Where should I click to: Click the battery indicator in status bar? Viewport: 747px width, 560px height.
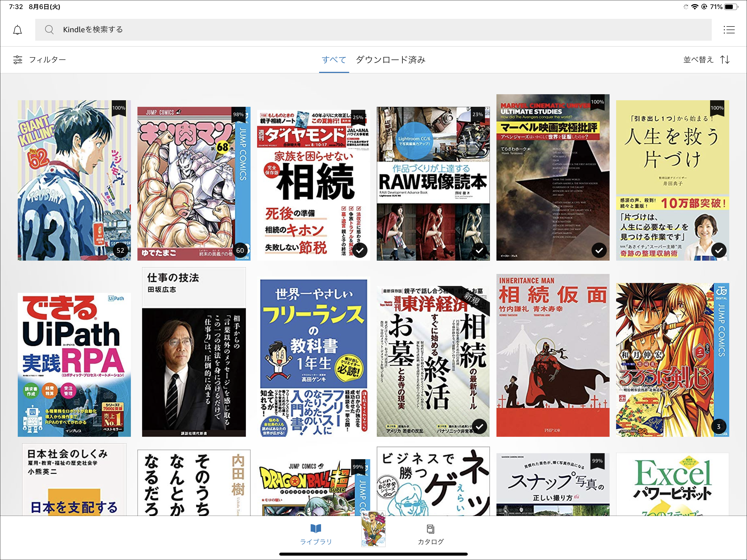point(731,7)
